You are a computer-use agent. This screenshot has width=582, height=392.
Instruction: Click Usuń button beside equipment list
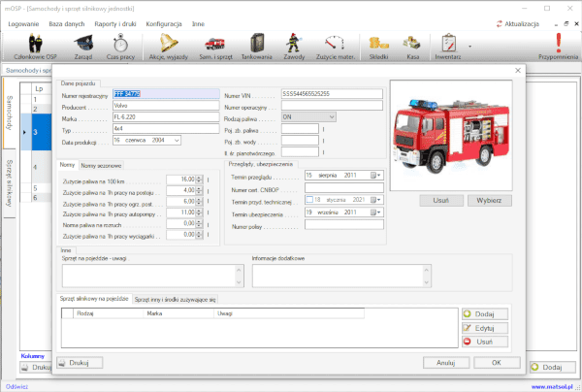click(x=485, y=342)
